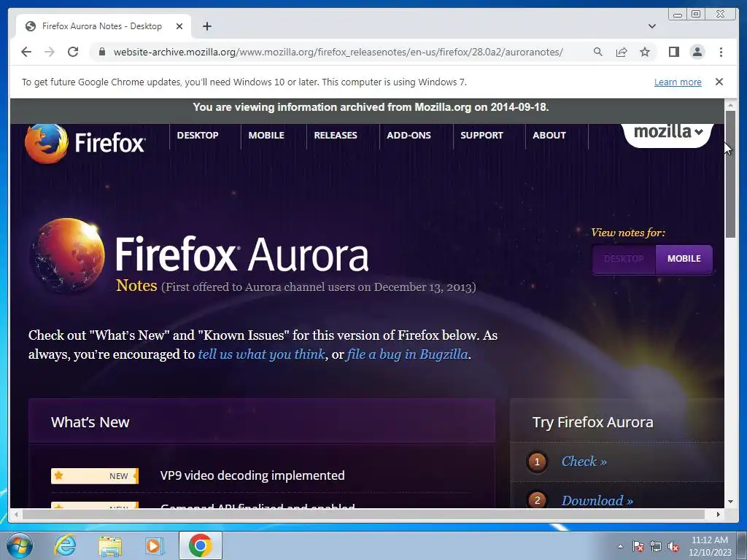Show hidden system tray icons
Image resolution: width=747 pixels, height=560 pixels.
pos(620,546)
